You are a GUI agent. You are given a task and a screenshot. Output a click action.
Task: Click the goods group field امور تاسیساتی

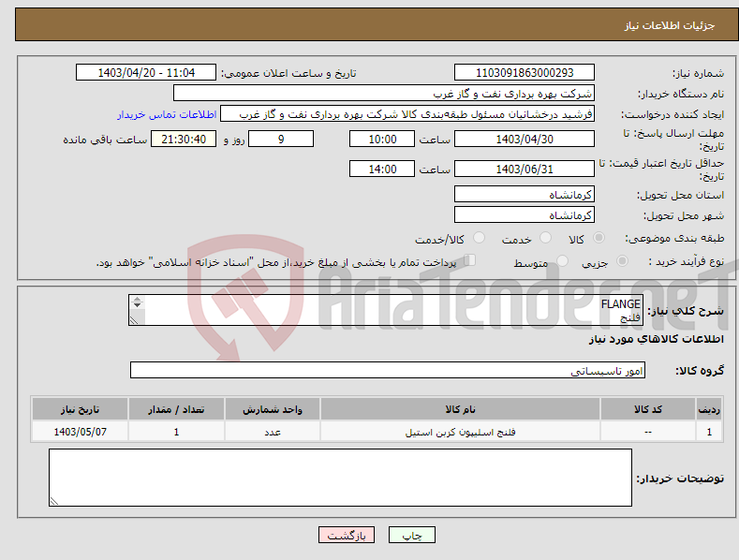click(388, 371)
